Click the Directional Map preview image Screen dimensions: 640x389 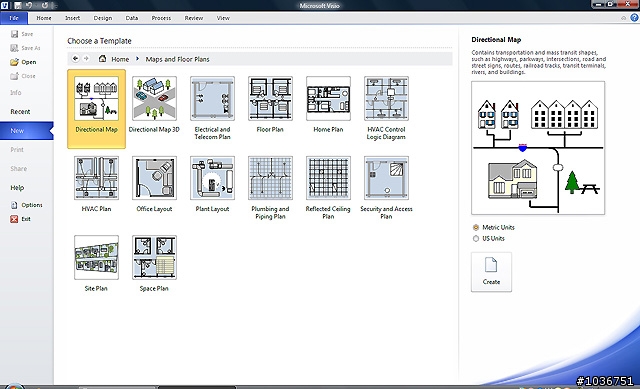coord(538,148)
